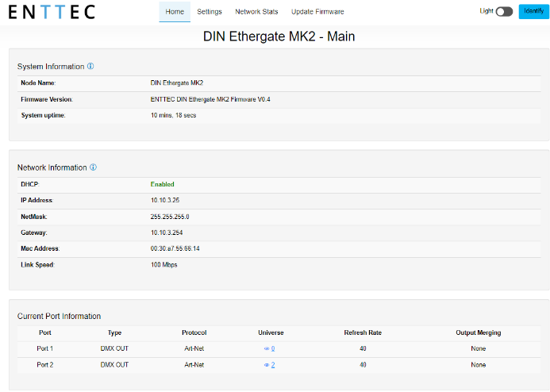Click the Identify button
The height and width of the screenshot is (392, 550).
click(534, 12)
